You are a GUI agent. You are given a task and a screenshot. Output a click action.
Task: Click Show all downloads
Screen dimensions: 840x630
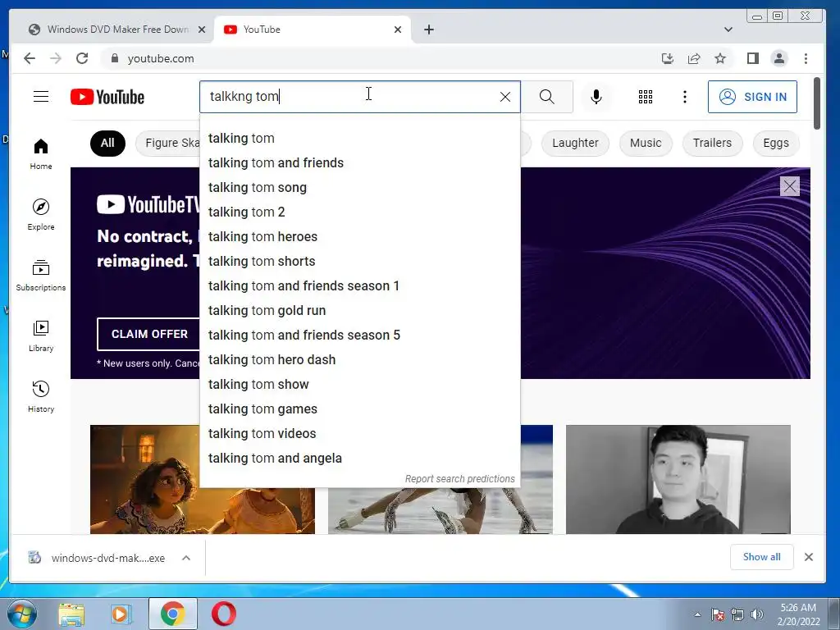point(761,557)
